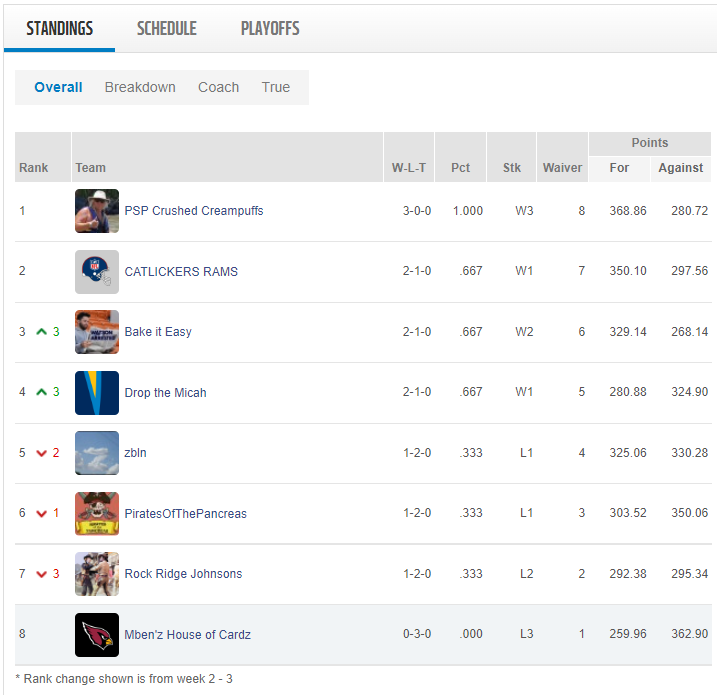Screen dimensions: 717x695
Task: Switch to the Schedule tab
Action: click(x=166, y=28)
